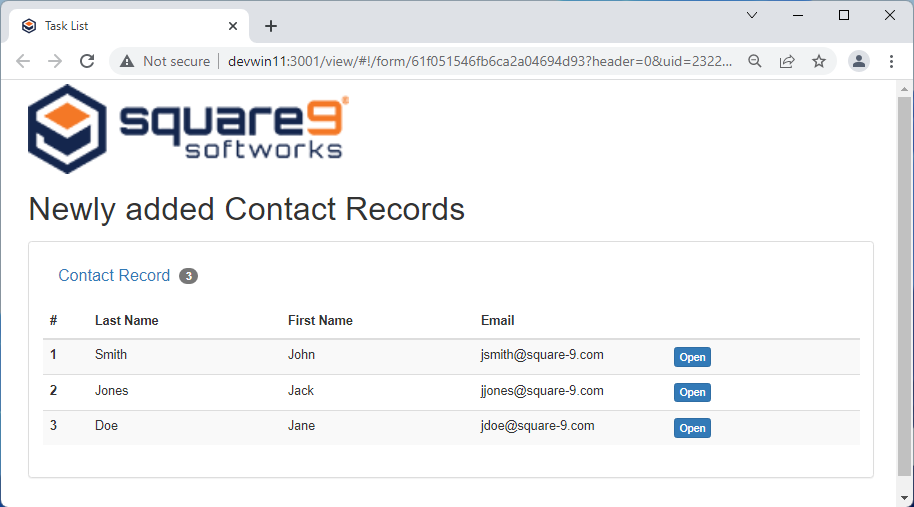The image size is (914, 507).
Task: Click the zoom magnifier icon in address bar
Action: point(755,61)
